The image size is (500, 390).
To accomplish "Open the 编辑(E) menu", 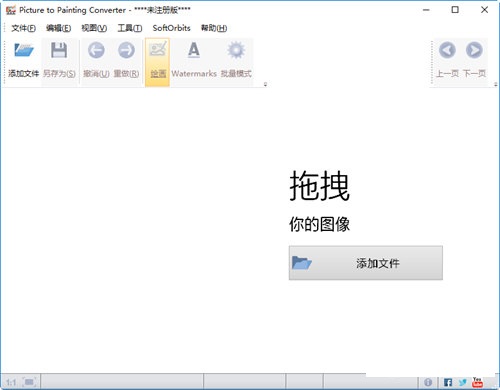I will pos(59,28).
